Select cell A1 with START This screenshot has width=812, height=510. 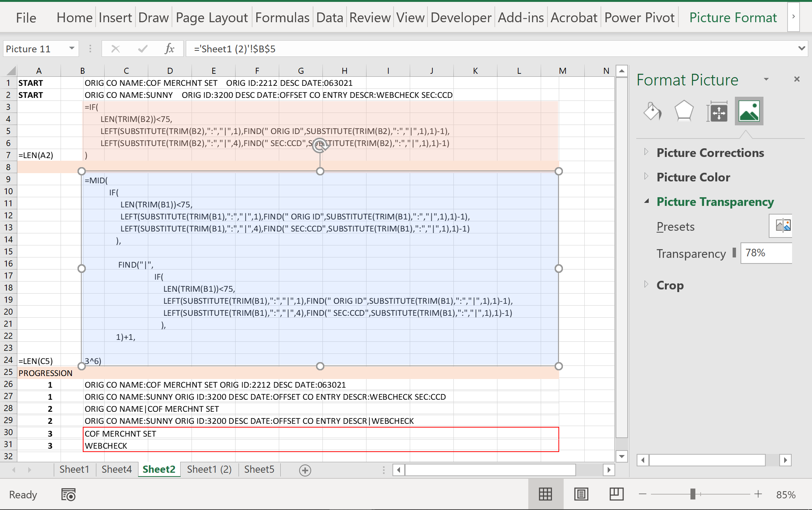pos(39,83)
